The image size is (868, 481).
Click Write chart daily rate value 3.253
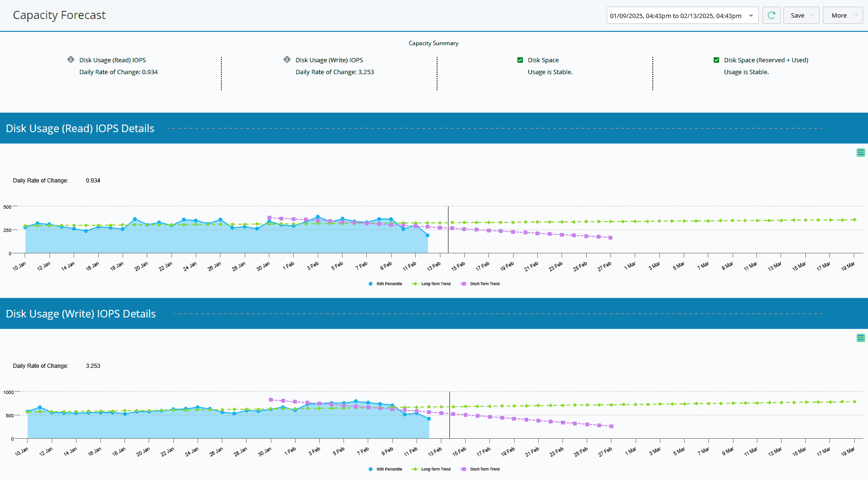pos(93,366)
